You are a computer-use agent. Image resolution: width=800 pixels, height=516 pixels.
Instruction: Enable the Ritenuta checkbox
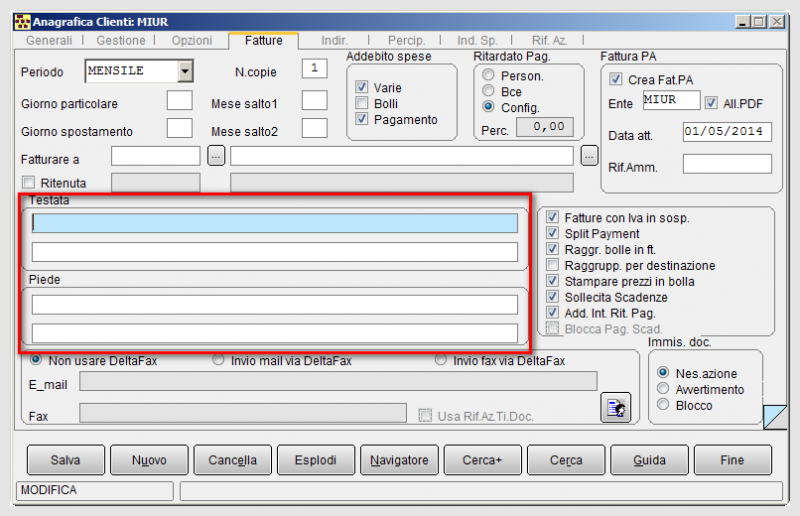(x=29, y=182)
